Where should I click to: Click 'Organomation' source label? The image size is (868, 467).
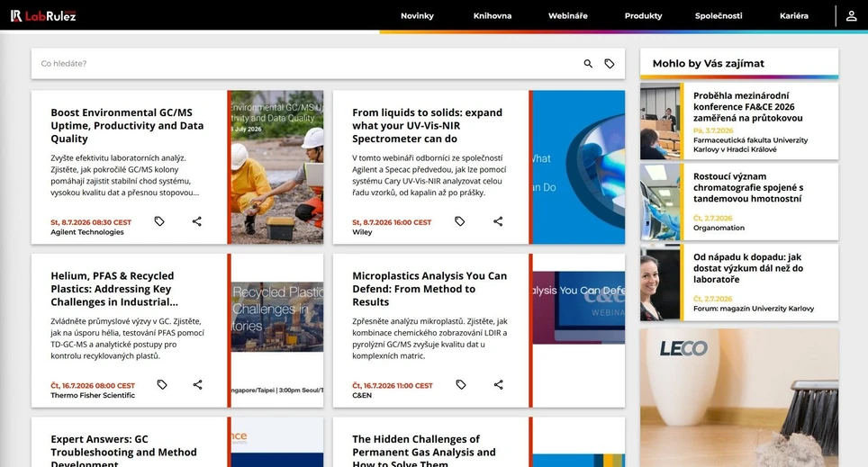tap(719, 228)
